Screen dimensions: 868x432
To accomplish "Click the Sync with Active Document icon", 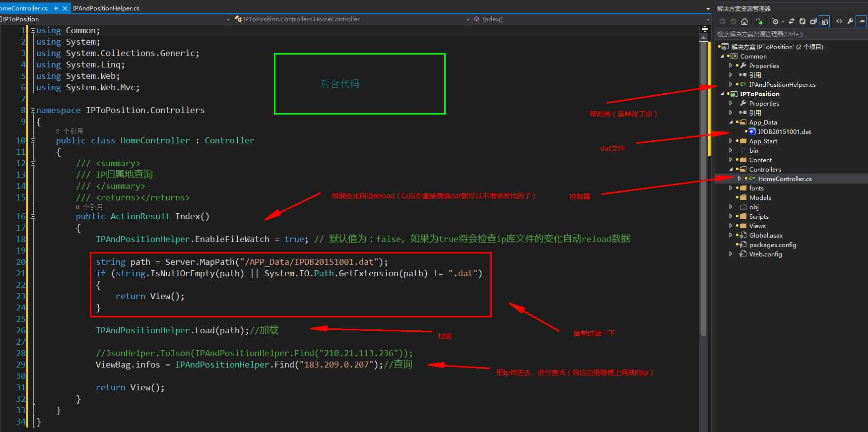I will coord(759,21).
